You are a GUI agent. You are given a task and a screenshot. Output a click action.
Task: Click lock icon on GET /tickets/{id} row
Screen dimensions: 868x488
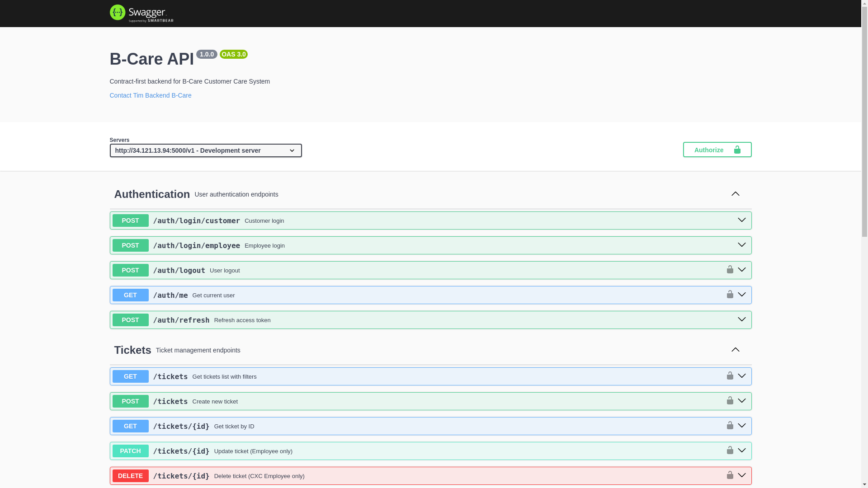coord(730,426)
